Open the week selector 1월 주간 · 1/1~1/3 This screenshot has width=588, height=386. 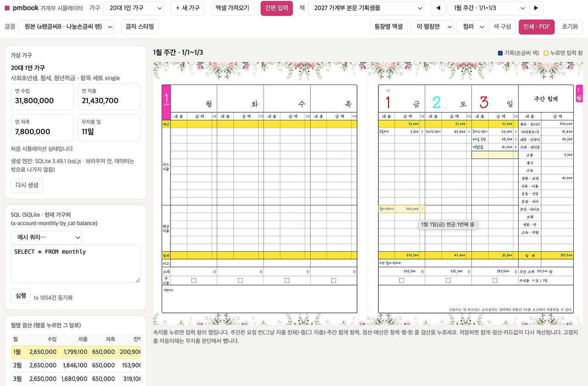487,8
